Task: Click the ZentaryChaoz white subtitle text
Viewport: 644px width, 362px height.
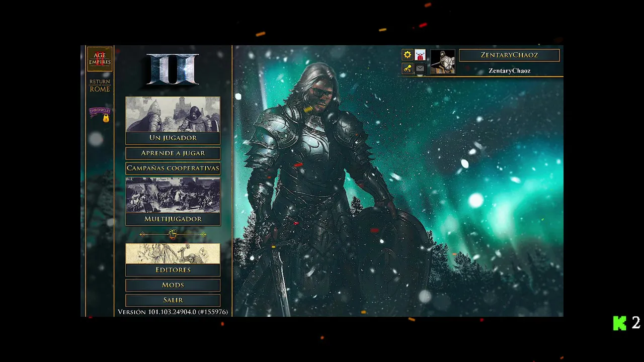Action: coord(509,71)
